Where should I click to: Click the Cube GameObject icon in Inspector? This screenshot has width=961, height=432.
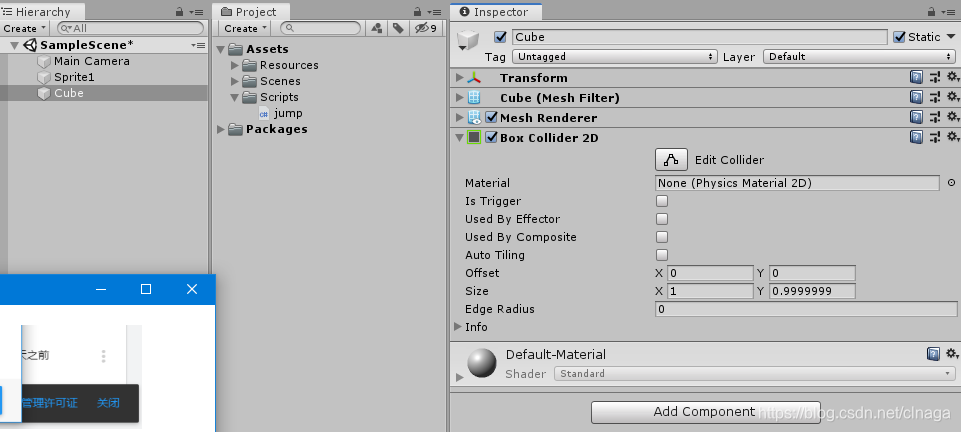click(468, 40)
